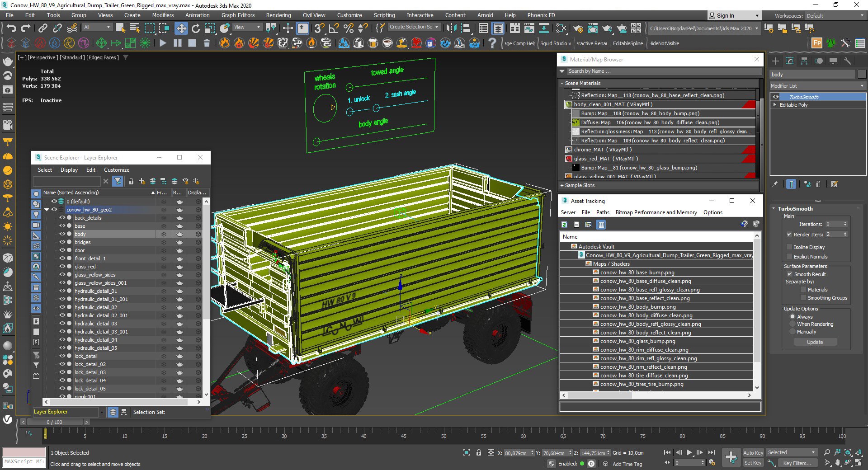Collapse the conow_hw_80_geo2 layer
This screenshot has width=868, height=470.
pos(47,210)
